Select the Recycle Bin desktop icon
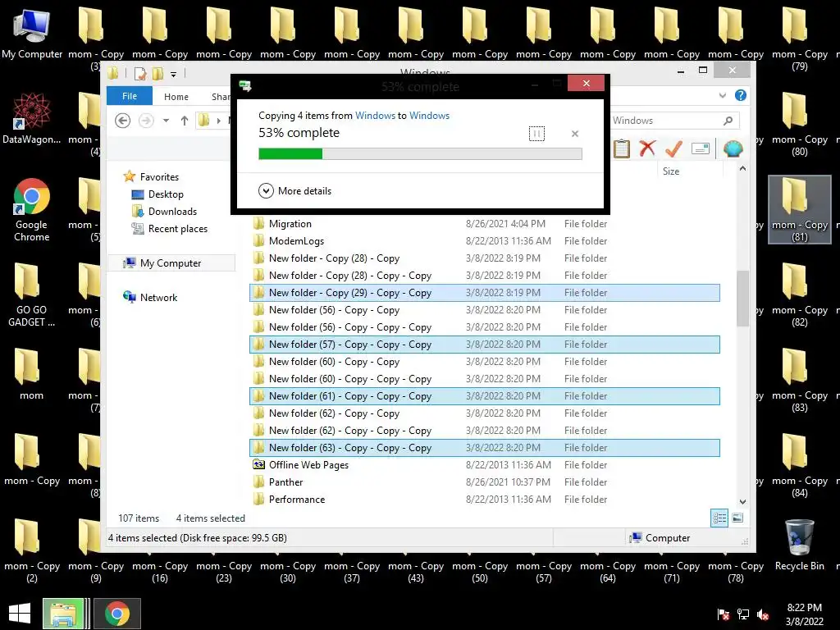 click(799, 546)
